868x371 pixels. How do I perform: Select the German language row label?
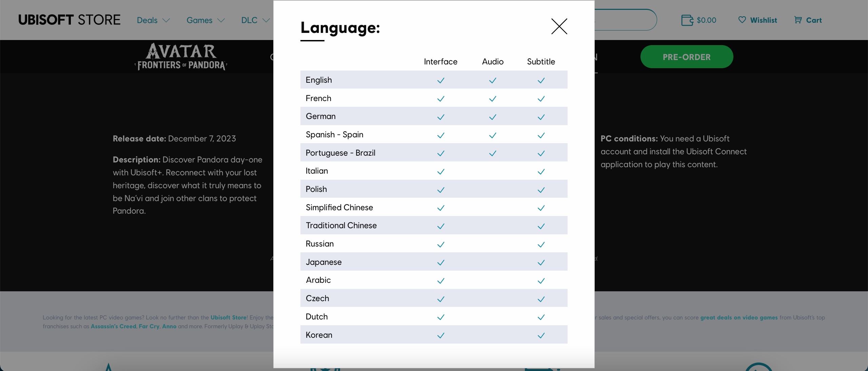click(321, 116)
